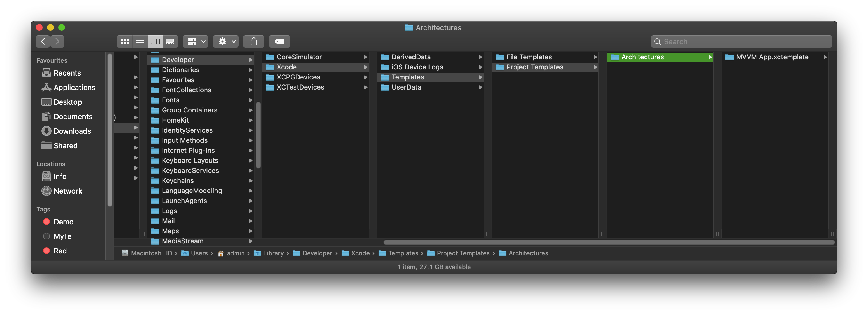Click the Edit Tags toolbar icon
The width and height of the screenshot is (868, 315).
[279, 41]
